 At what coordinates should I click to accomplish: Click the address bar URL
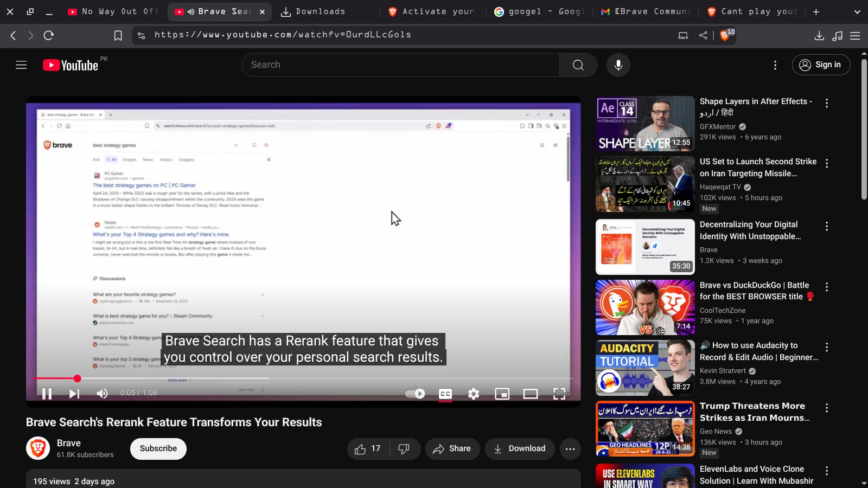(x=283, y=35)
